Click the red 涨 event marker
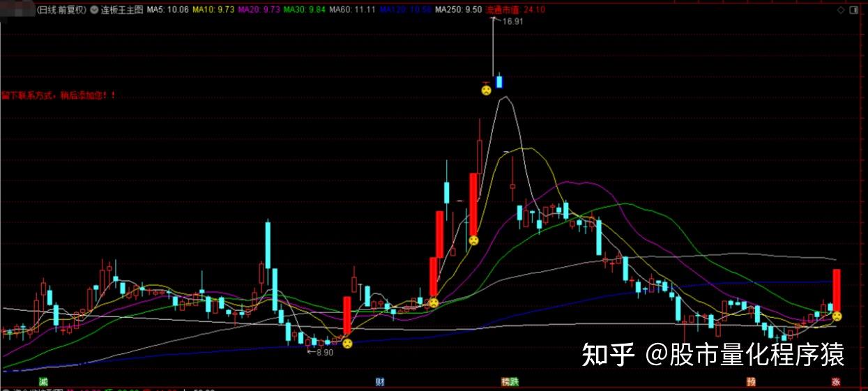868x391 pixels. click(835, 381)
